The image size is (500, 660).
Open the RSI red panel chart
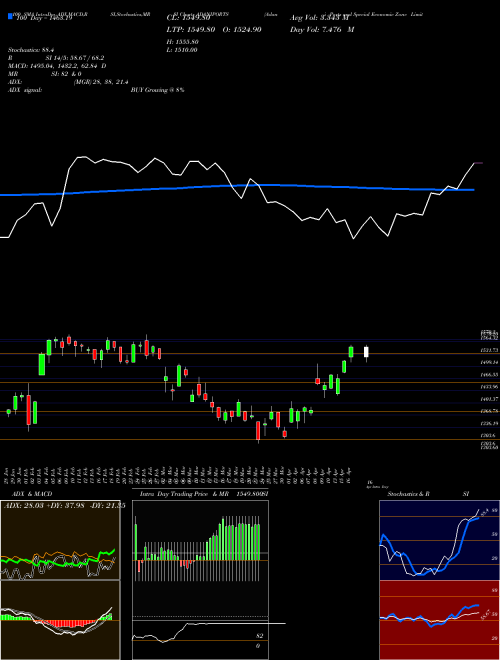(x=439, y=620)
